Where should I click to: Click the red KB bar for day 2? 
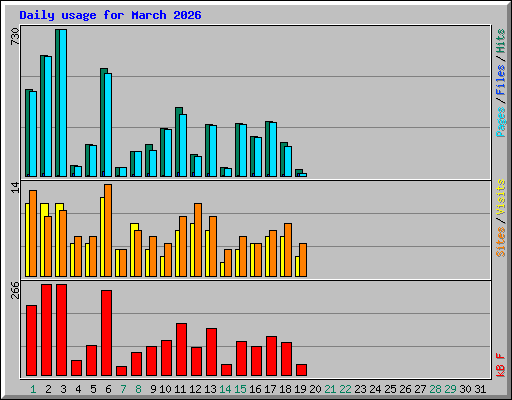tap(46, 330)
